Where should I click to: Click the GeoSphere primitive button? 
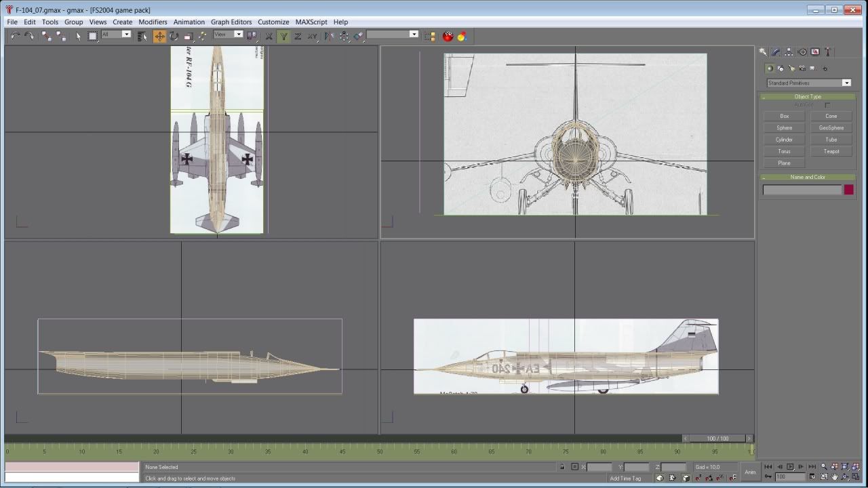[x=831, y=127]
